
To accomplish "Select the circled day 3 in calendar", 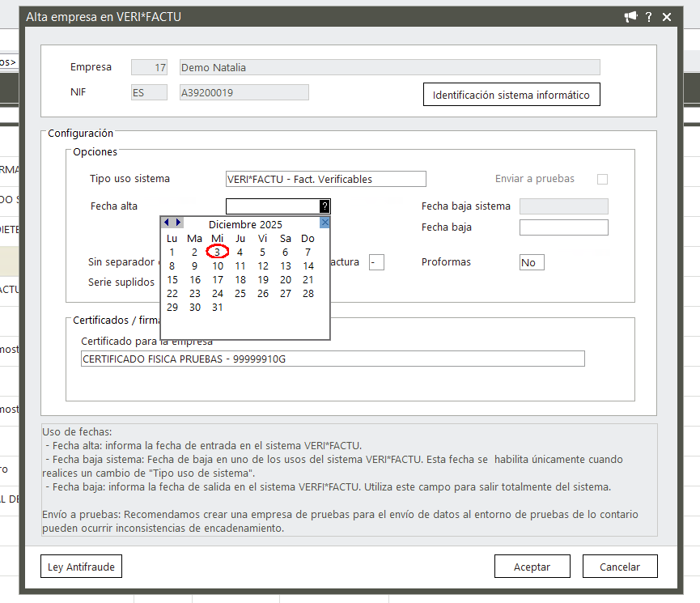I will [217, 252].
